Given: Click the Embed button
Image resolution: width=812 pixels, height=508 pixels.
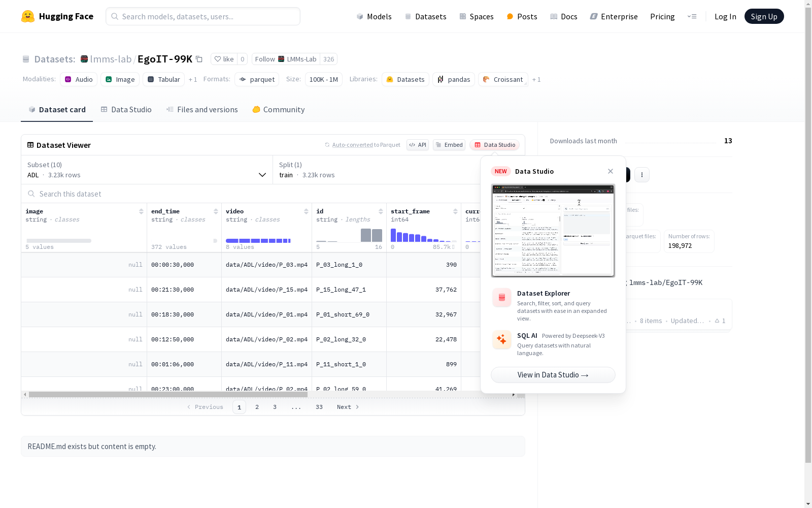Looking at the screenshot, I should (x=449, y=145).
